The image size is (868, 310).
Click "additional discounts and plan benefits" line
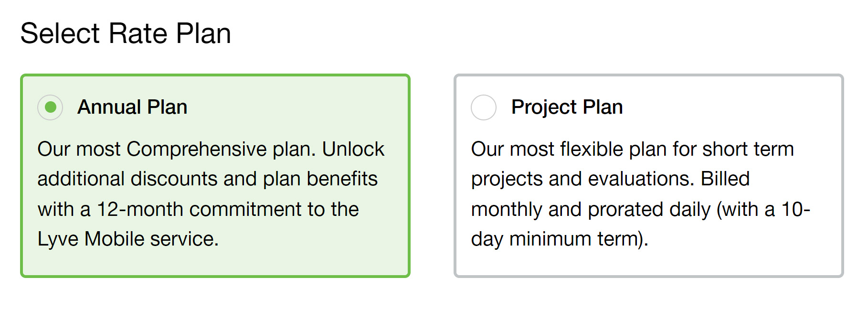207,179
